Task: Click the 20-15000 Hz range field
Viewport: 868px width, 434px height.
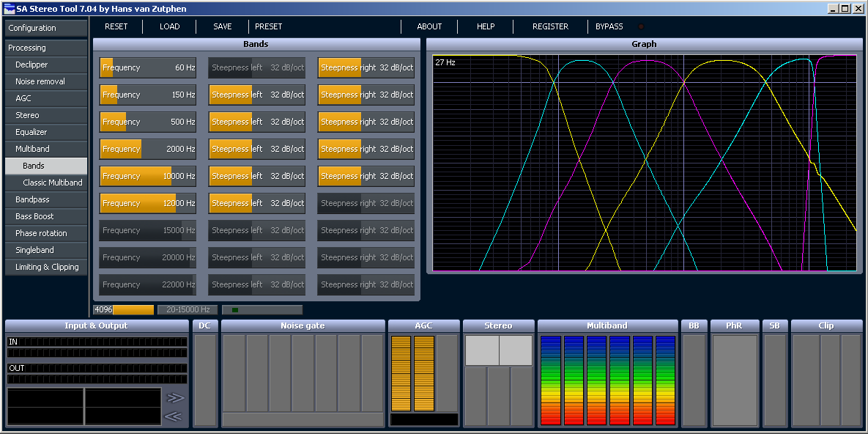Action: coord(187,310)
